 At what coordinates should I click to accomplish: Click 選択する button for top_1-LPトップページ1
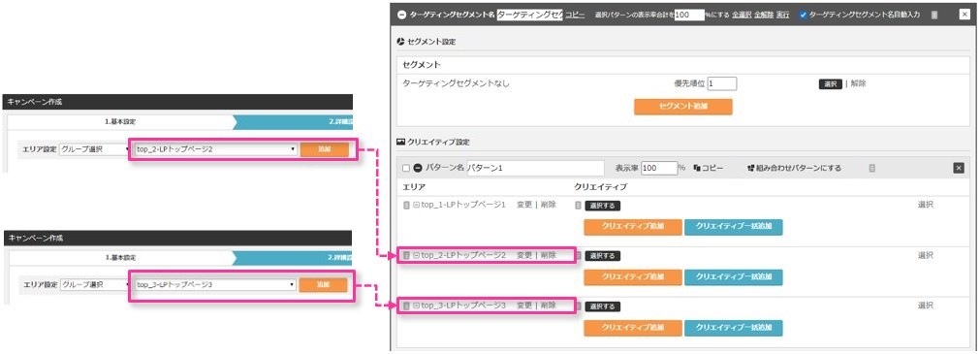[x=603, y=206]
